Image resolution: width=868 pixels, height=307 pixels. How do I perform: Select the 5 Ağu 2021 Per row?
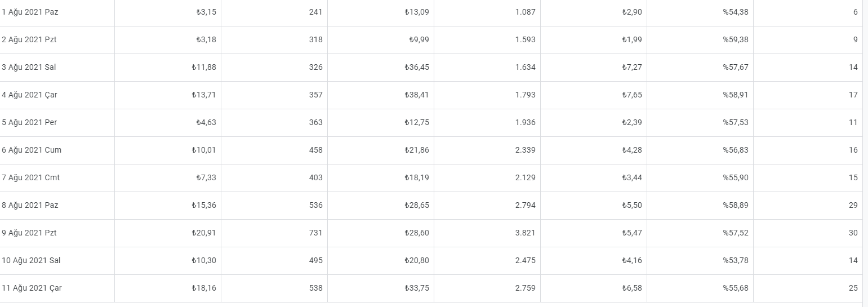click(431, 122)
